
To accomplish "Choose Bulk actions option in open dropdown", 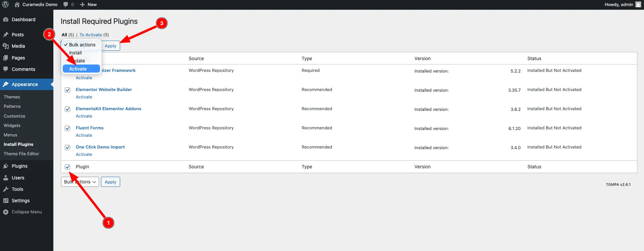I will 82,45.
